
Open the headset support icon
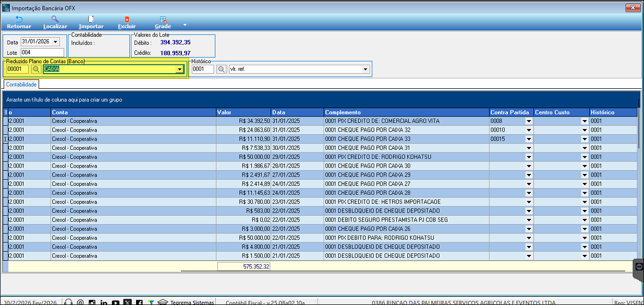(x=68, y=302)
